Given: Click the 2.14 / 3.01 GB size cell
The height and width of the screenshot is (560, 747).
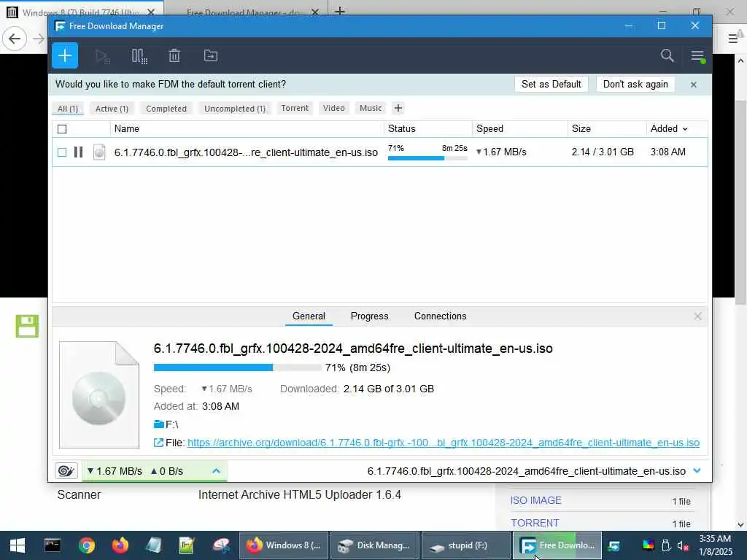Looking at the screenshot, I should click(x=603, y=152).
